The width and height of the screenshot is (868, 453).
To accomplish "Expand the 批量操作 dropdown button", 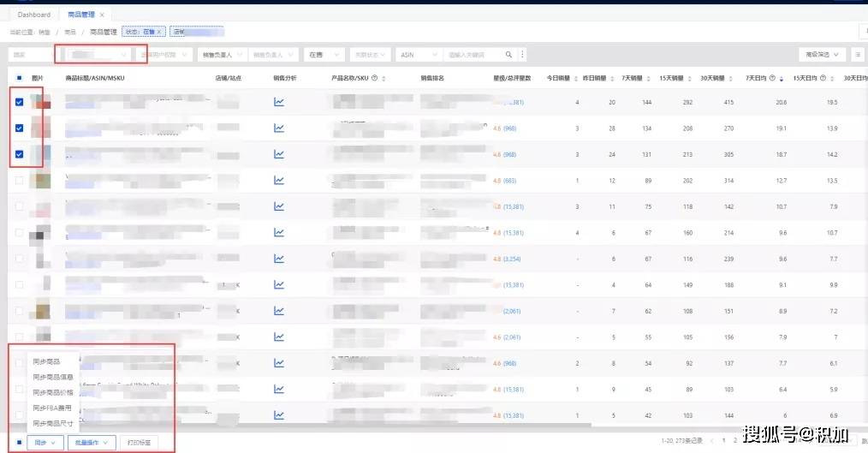I will point(91,443).
